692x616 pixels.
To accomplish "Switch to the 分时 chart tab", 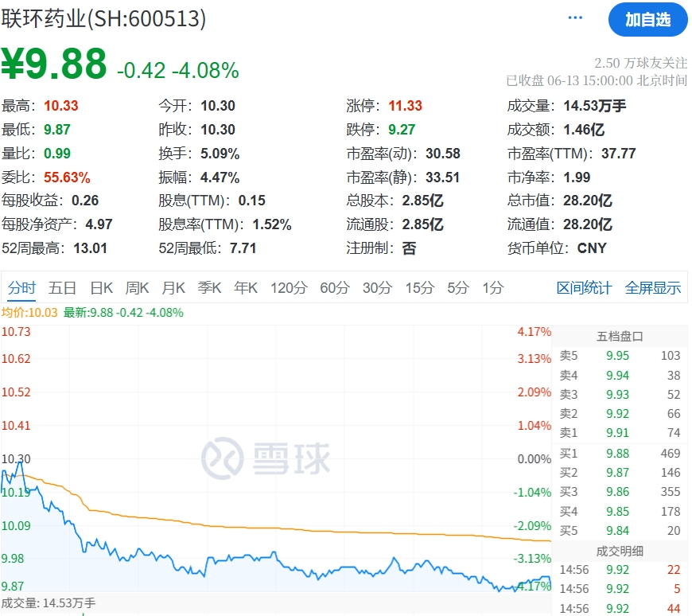I will tap(21, 288).
